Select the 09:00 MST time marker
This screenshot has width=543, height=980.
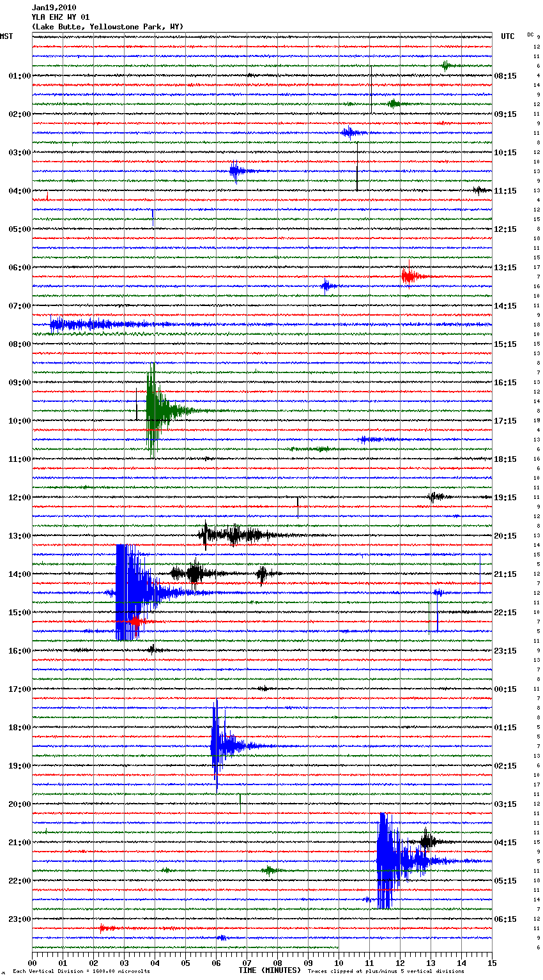[x=19, y=383]
